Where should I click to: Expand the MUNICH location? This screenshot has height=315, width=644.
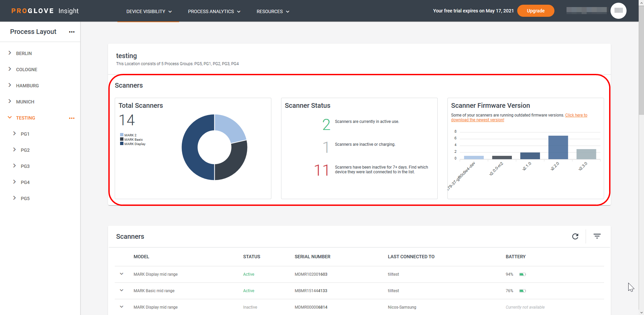tap(10, 101)
